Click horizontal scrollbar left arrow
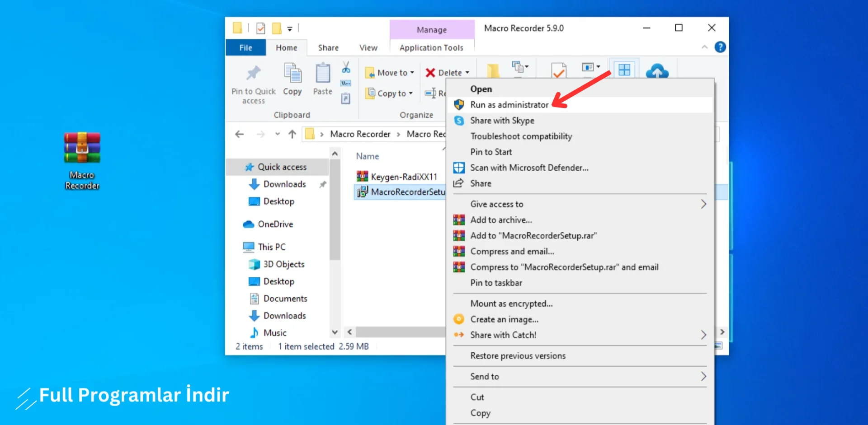The image size is (868, 425). pyautogui.click(x=349, y=332)
